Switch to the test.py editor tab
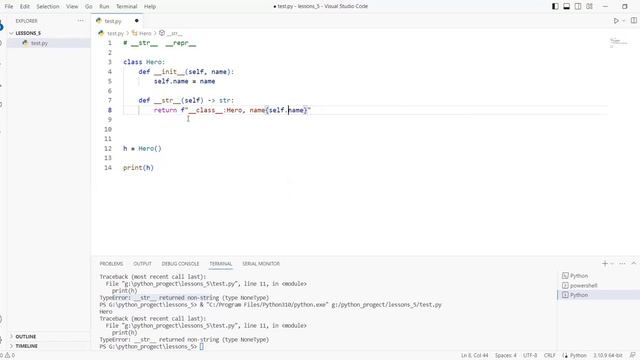 point(113,21)
